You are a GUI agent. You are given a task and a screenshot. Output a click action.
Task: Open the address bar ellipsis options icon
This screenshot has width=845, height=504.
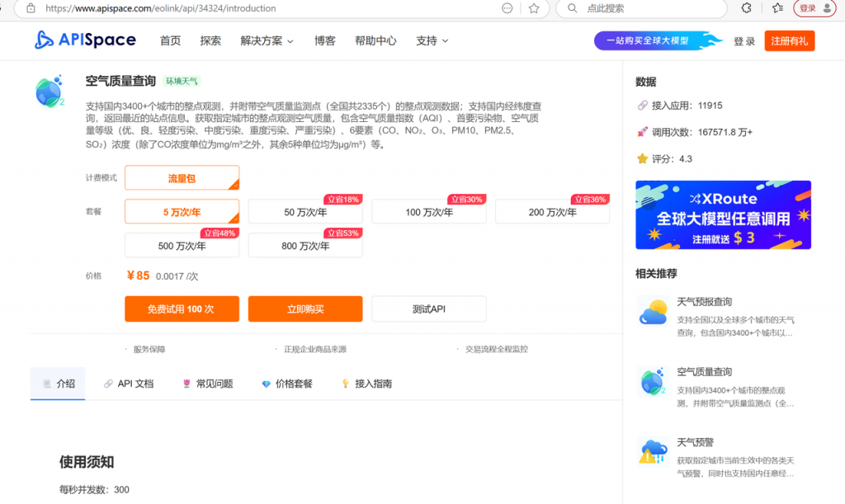507,8
